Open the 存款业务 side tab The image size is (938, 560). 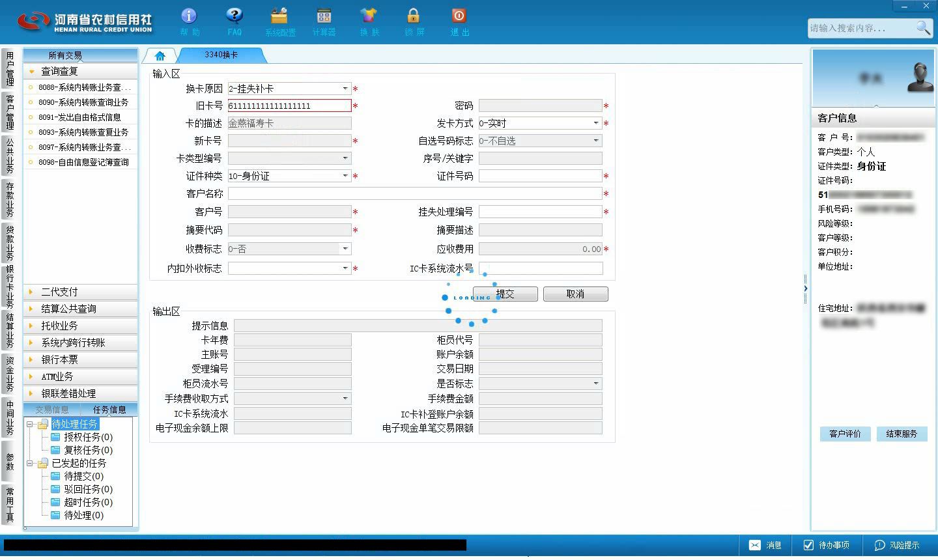(9, 199)
